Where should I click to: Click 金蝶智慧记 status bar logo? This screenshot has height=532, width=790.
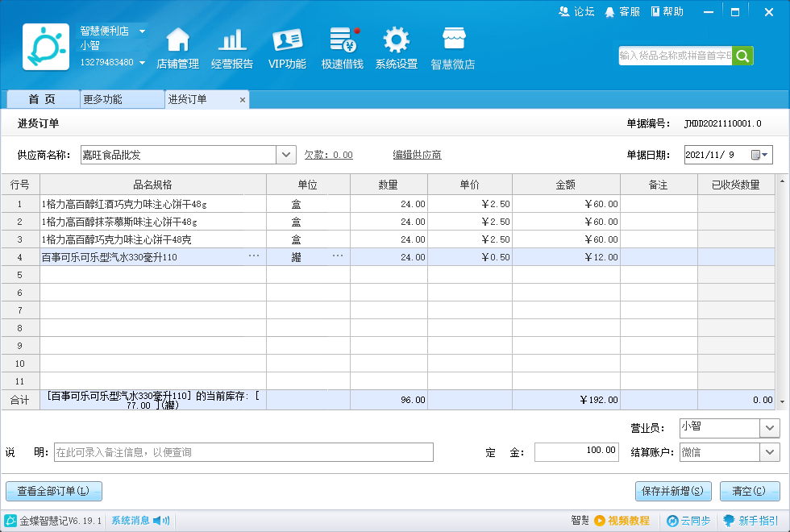pyautogui.click(x=10, y=521)
